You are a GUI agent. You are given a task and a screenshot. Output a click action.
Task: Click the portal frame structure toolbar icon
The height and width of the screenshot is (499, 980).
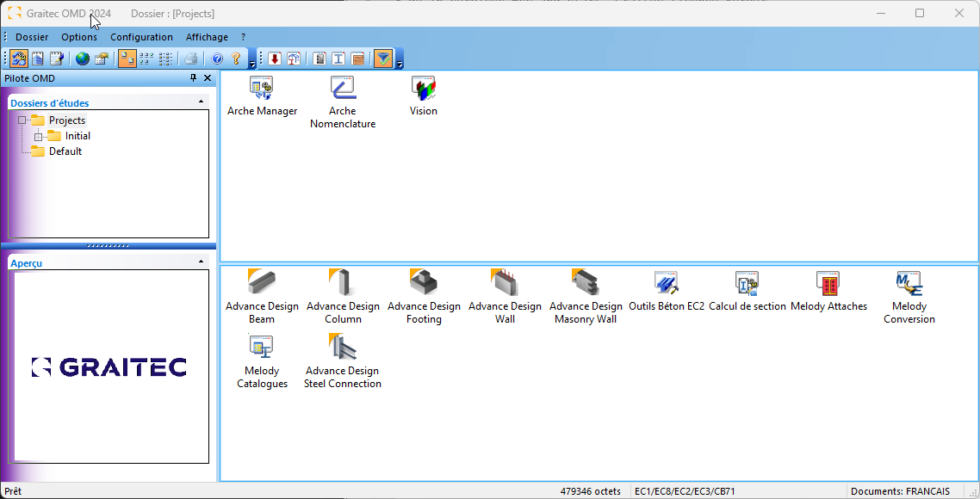295,59
